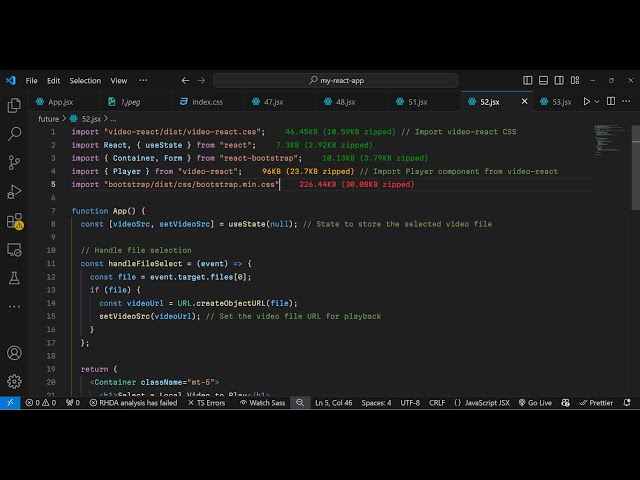Image resolution: width=640 pixels, height=480 pixels.
Task: Open Accounts icon in activity bar
Action: 14,353
